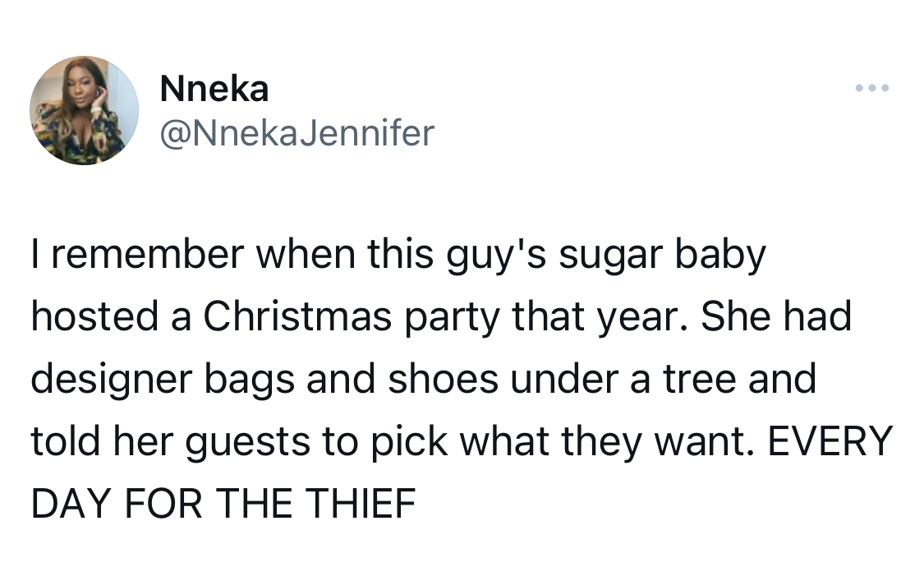Click the word 'remember' in the tweet

tap(148, 253)
